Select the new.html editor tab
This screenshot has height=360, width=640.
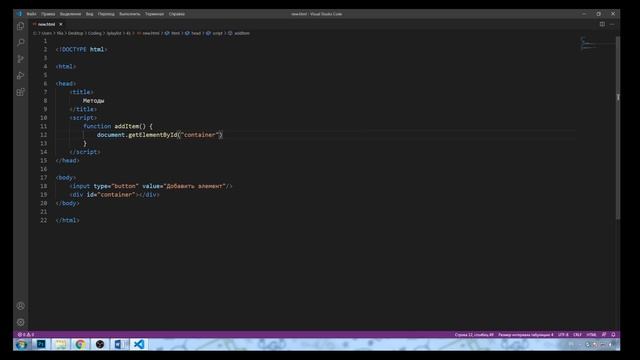point(46,24)
